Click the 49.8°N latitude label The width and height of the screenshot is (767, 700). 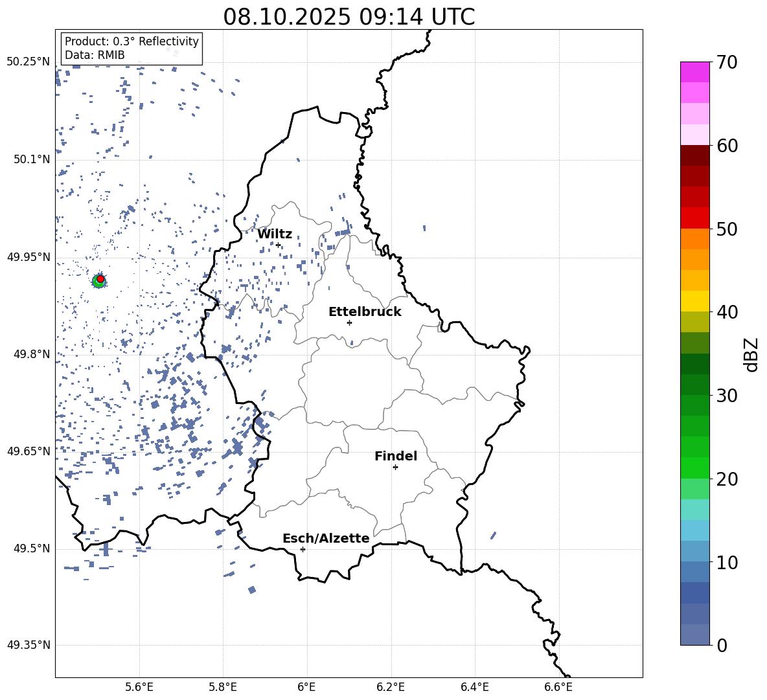click(x=32, y=354)
